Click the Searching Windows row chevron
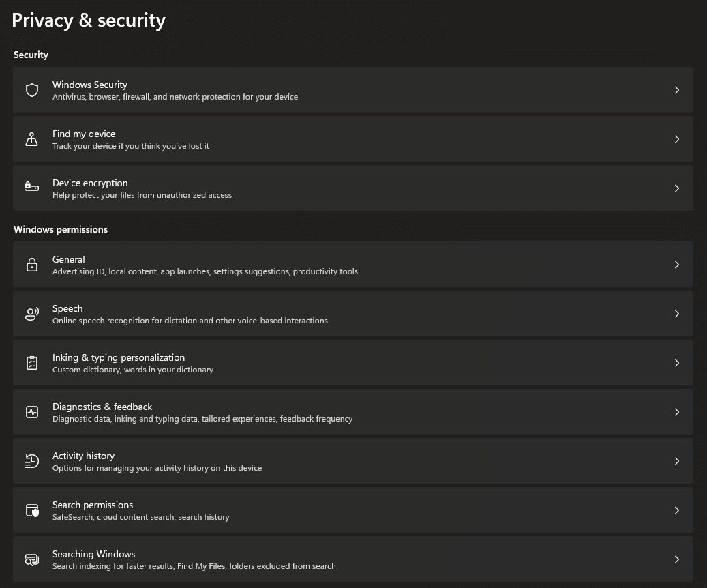This screenshot has height=588, width=707. coord(676,559)
